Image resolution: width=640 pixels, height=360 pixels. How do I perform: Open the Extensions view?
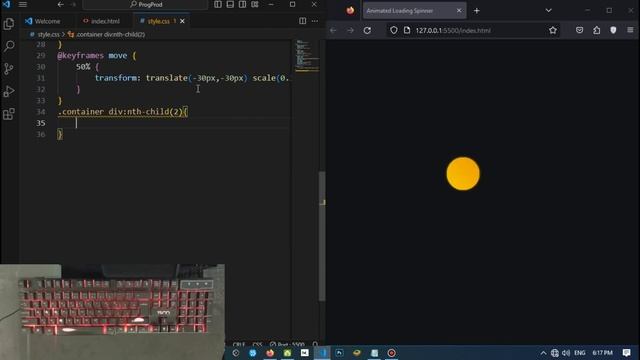point(9,114)
